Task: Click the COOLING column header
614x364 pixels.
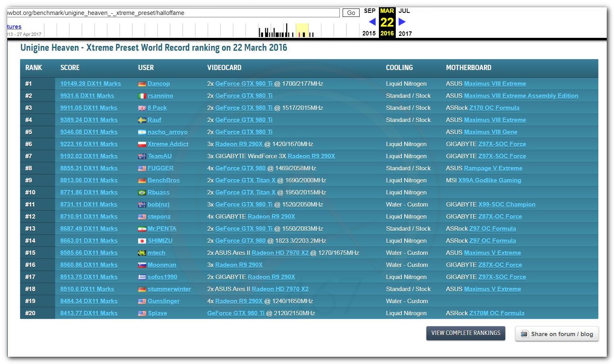Action: point(399,68)
